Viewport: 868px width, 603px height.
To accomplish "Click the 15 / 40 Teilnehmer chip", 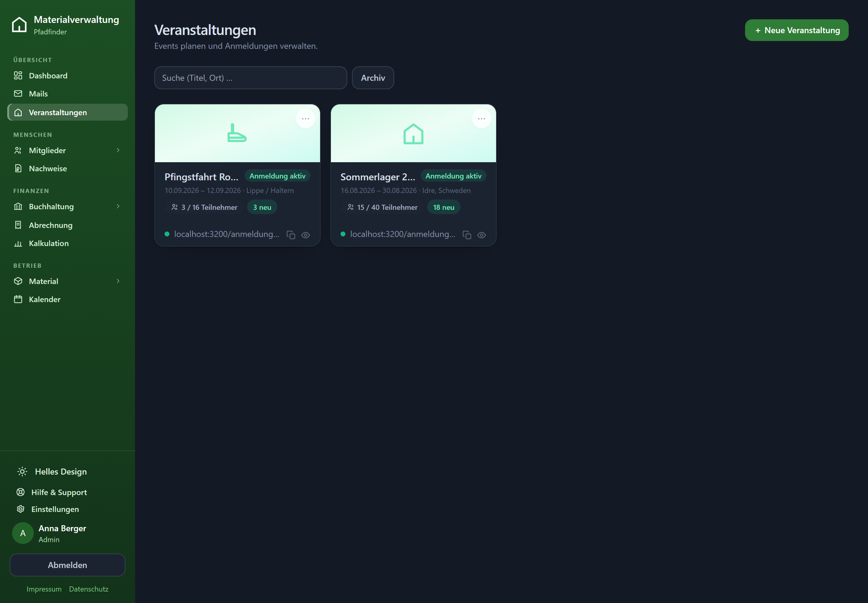I will (383, 207).
